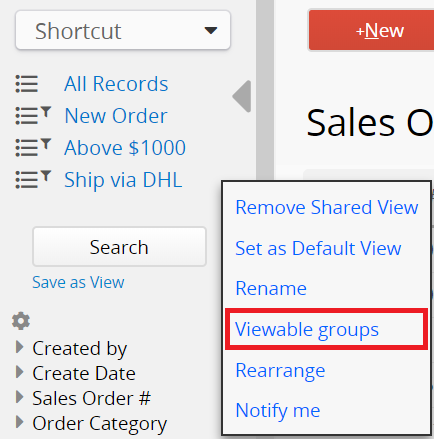Choose Rename in the context menu
This screenshot has width=434, height=439.
(x=271, y=288)
